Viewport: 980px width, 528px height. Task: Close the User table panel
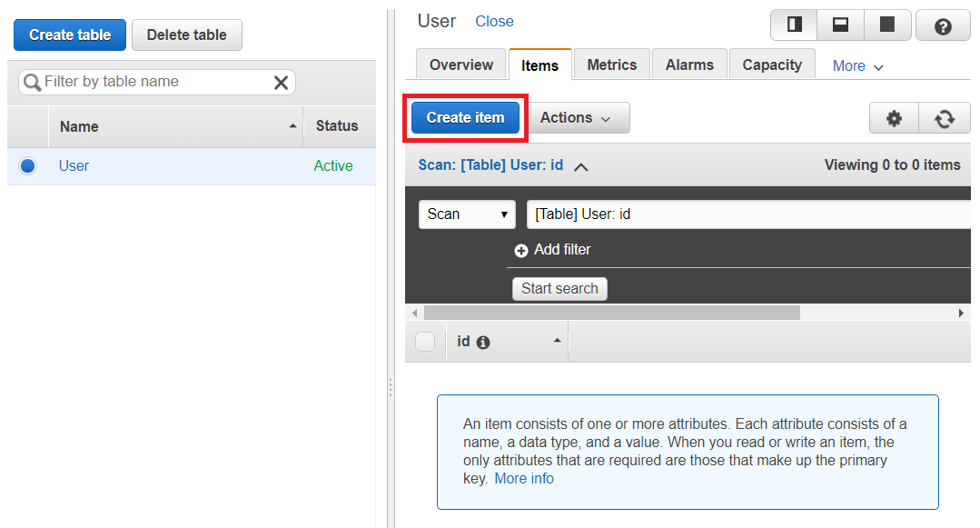(x=494, y=21)
